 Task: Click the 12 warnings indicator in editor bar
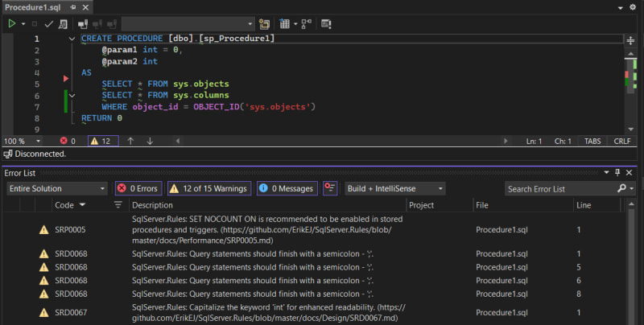103,141
